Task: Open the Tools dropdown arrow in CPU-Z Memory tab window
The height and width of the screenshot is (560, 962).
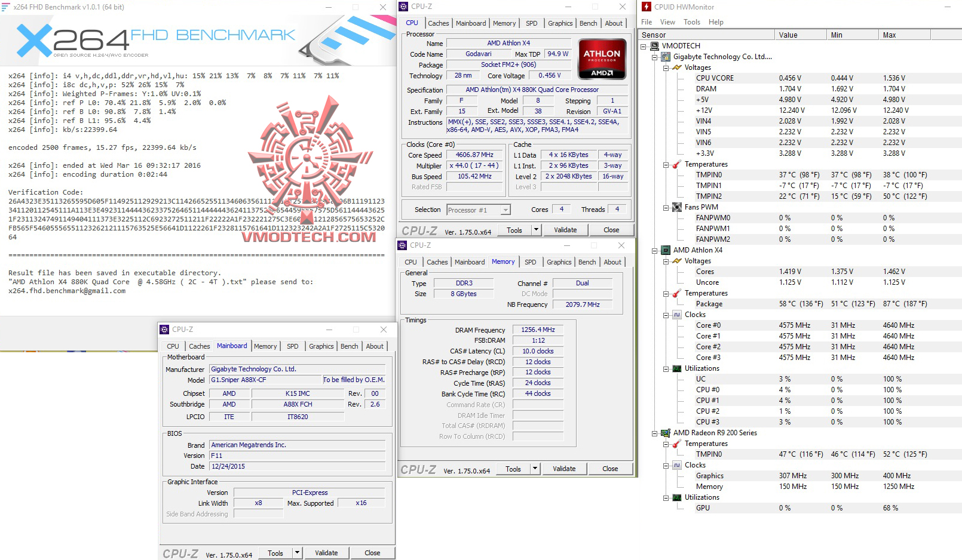Action: pyautogui.click(x=535, y=469)
